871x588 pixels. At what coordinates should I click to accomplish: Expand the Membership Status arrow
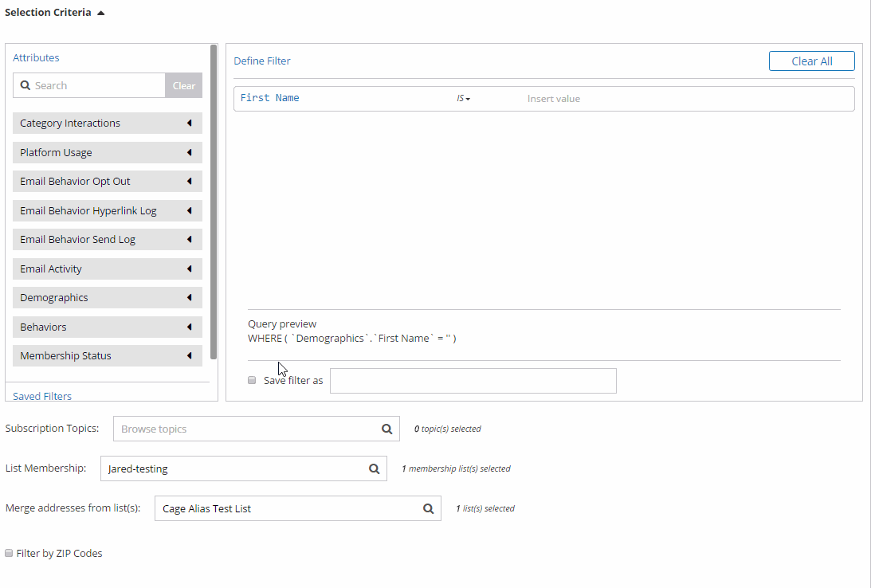click(x=190, y=356)
